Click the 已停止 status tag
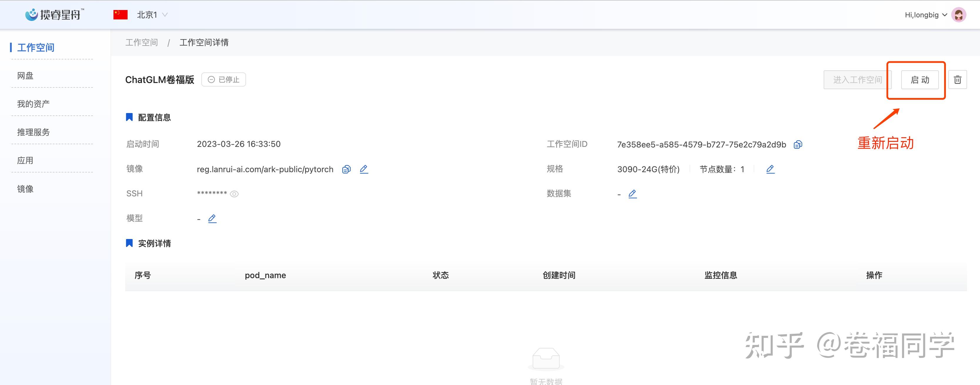 click(223, 79)
